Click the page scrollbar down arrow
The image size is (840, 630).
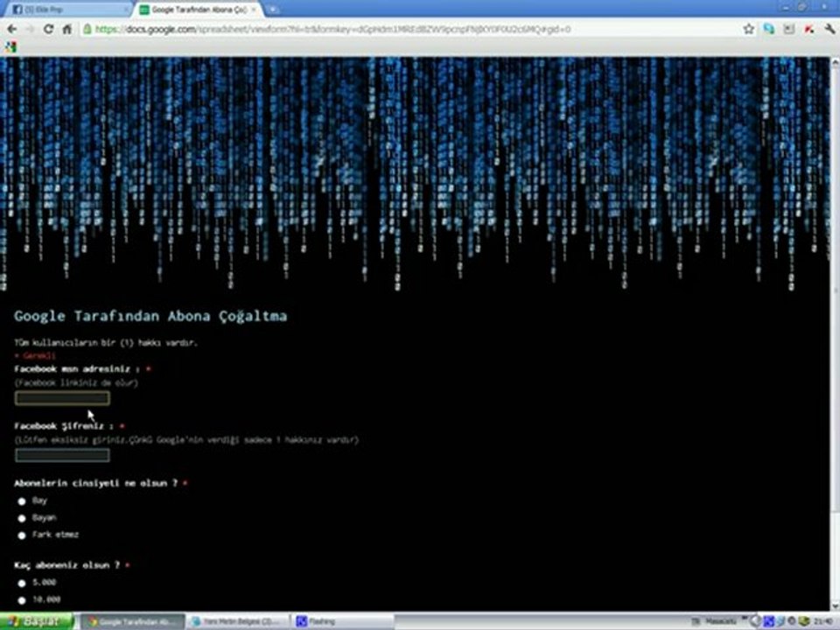click(835, 605)
